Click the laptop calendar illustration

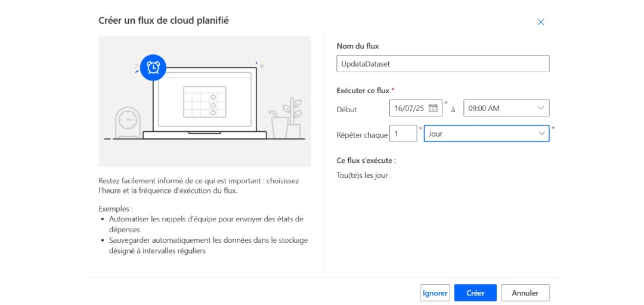pyautogui.click(x=205, y=103)
